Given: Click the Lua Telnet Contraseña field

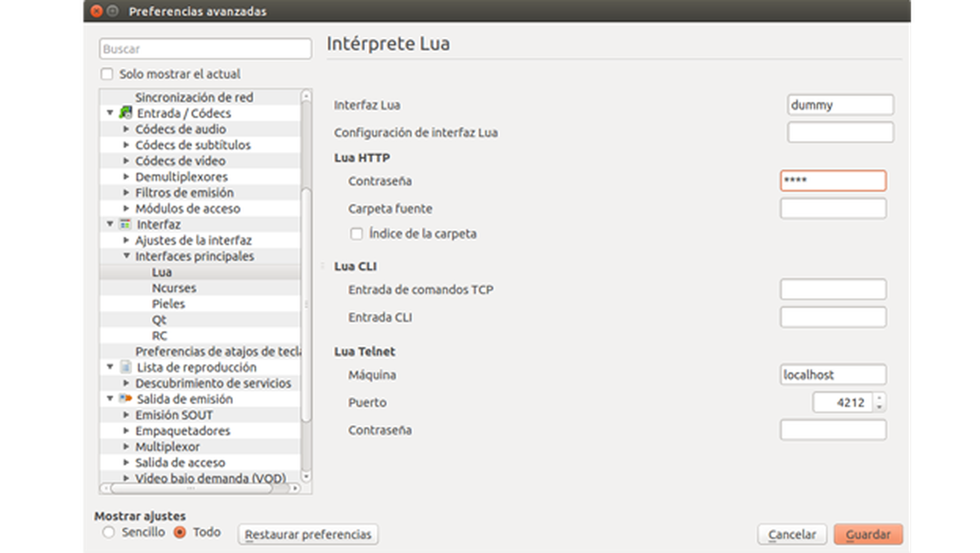Looking at the screenshot, I should [833, 430].
